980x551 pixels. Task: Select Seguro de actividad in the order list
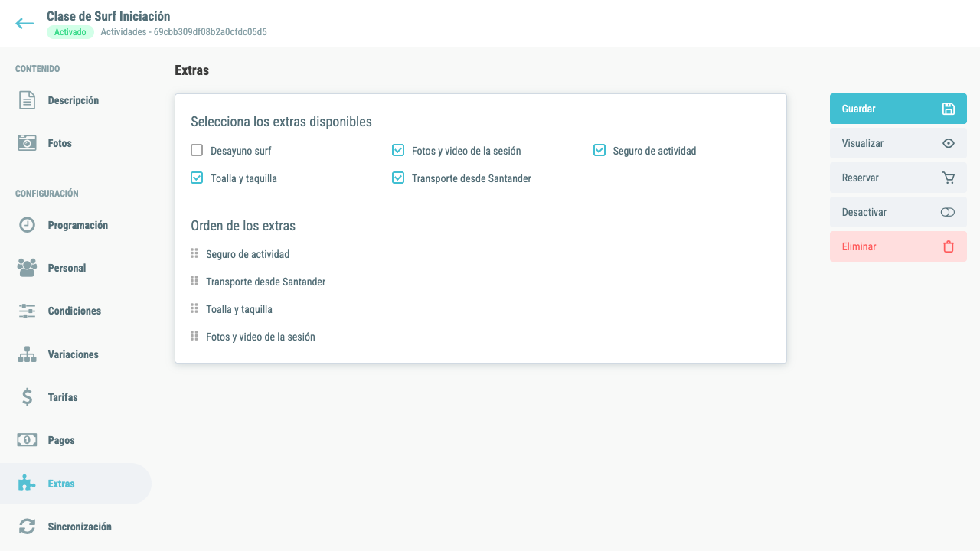click(x=247, y=254)
